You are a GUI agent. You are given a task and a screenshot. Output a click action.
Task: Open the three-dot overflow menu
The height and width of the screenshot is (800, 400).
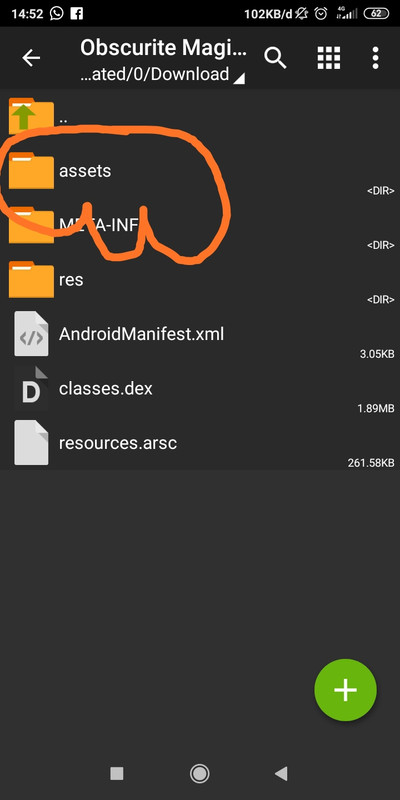click(376, 58)
